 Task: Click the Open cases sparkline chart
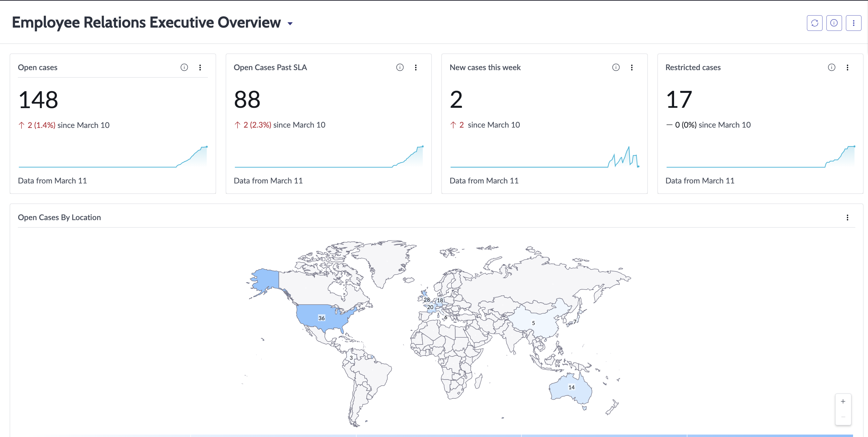click(x=113, y=156)
